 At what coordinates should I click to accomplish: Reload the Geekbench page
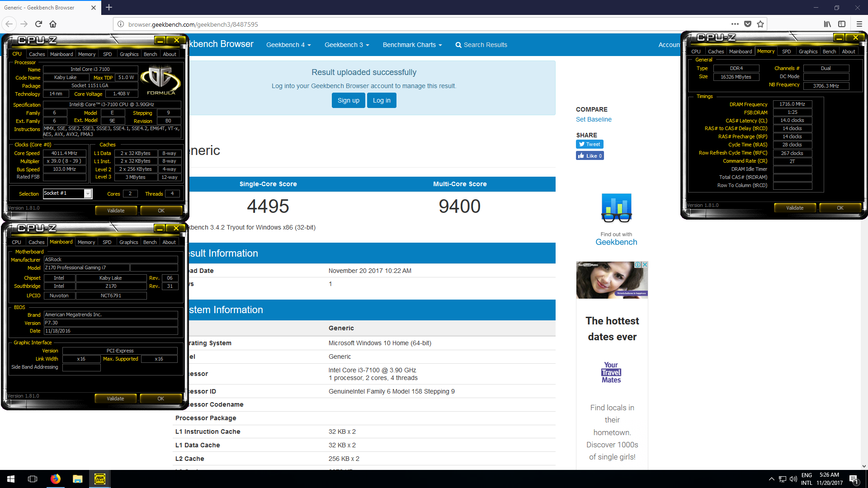coord(38,24)
